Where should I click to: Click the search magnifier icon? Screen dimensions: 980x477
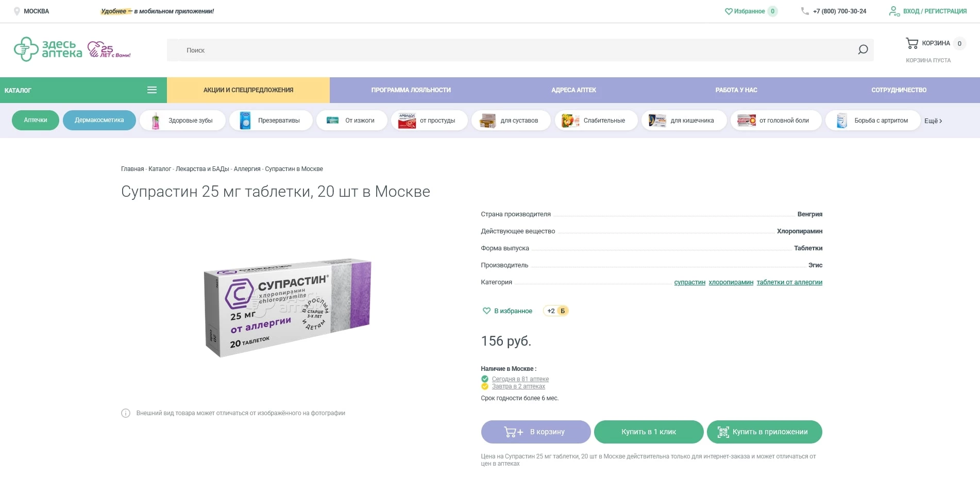(863, 50)
